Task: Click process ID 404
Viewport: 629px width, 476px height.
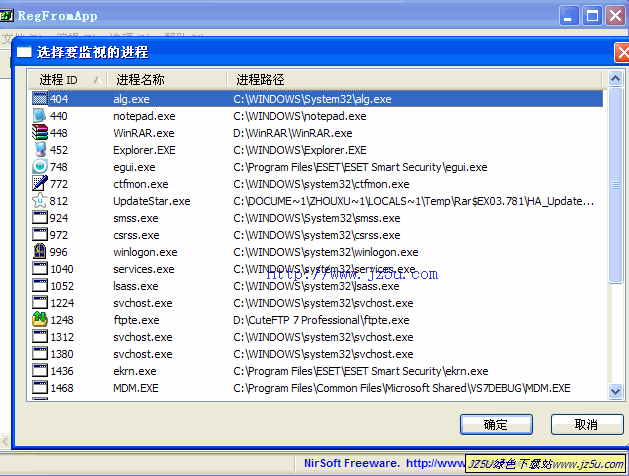Action: click(x=59, y=99)
